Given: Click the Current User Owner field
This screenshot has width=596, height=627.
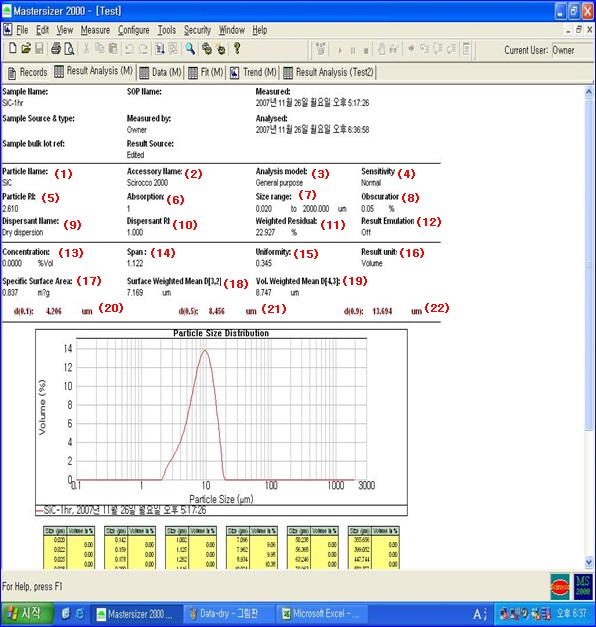Looking at the screenshot, I should 571,50.
